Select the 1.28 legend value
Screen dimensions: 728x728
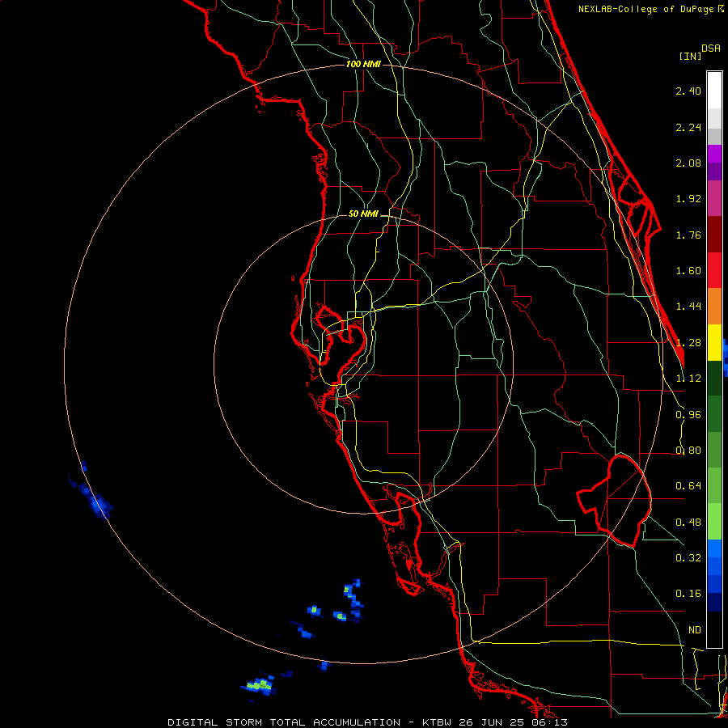click(x=688, y=343)
